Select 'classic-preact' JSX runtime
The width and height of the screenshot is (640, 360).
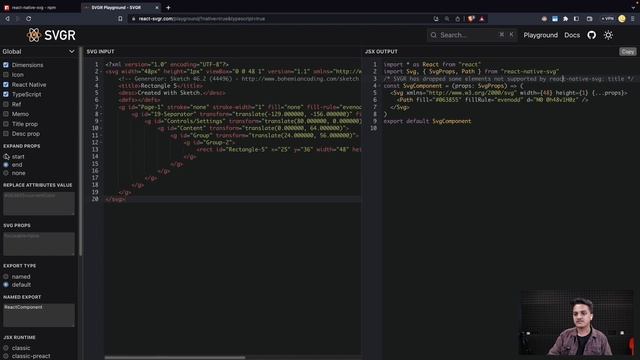point(6,356)
